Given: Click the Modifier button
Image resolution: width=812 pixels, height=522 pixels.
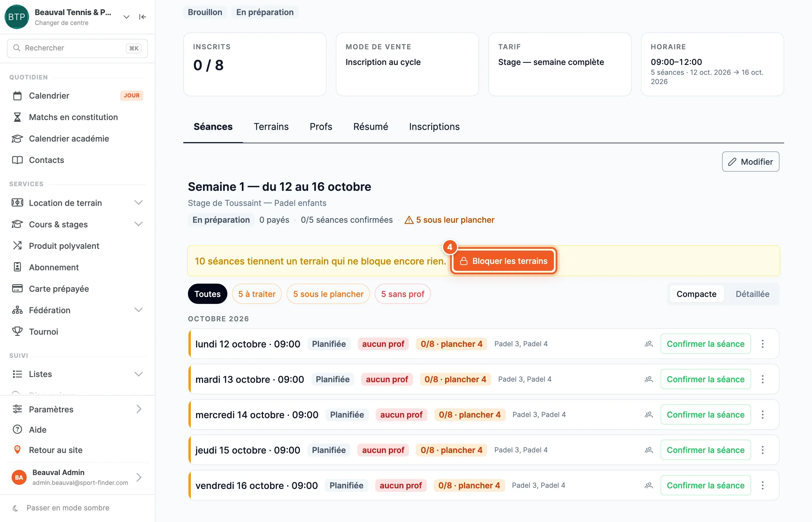Looking at the screenshot, I should click(750, 162).
